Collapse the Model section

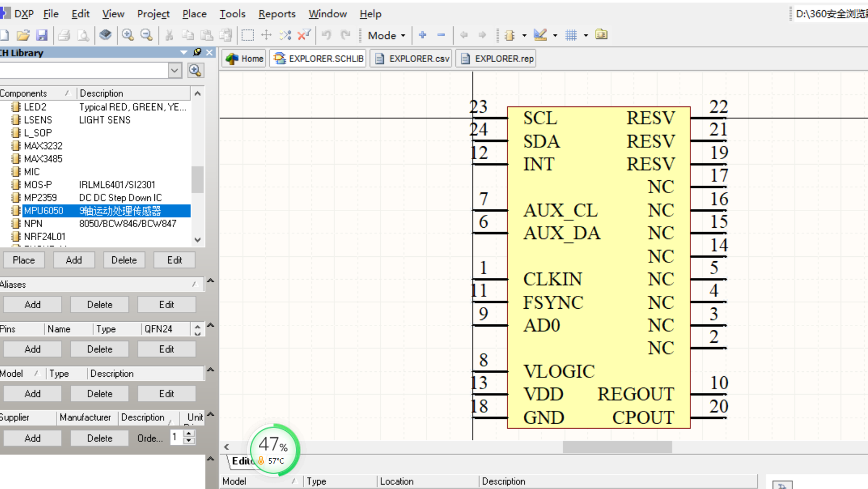click(x=210, y=370)
